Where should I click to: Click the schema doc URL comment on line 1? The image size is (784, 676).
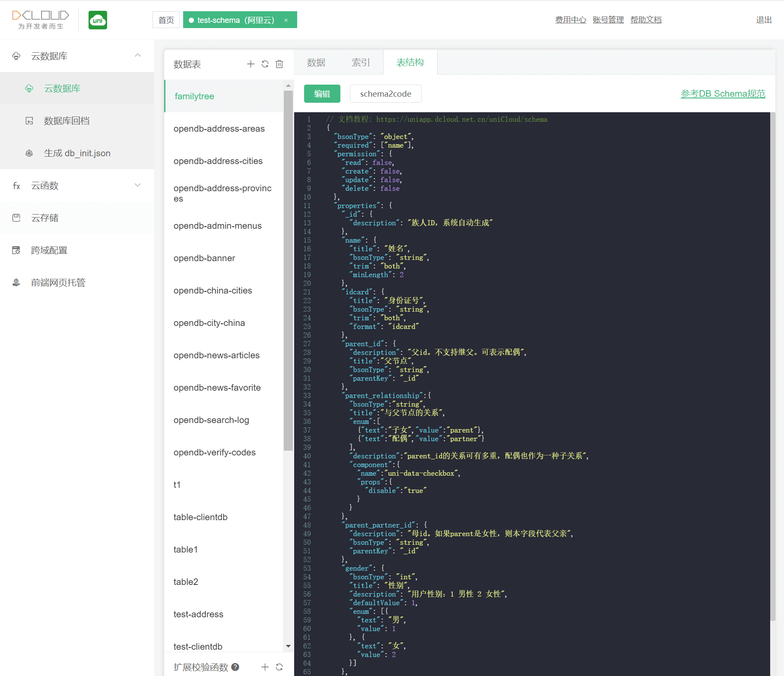pyautogui.click(x=462, y=119)
